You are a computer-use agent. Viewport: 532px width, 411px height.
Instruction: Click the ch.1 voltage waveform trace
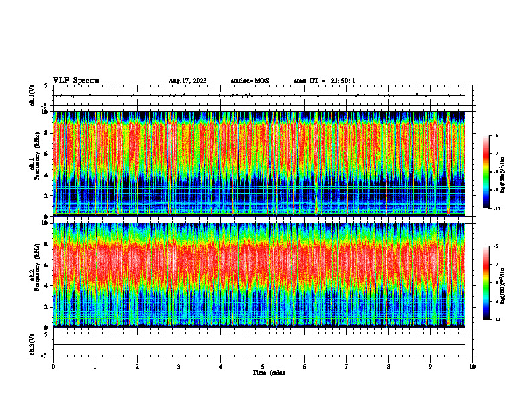click(x=259, y=95)
